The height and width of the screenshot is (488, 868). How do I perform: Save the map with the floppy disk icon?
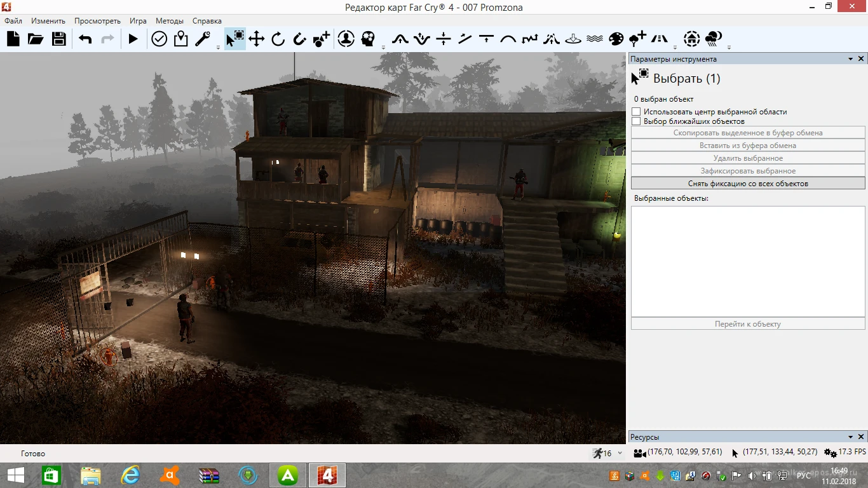[x=59, y=39]
